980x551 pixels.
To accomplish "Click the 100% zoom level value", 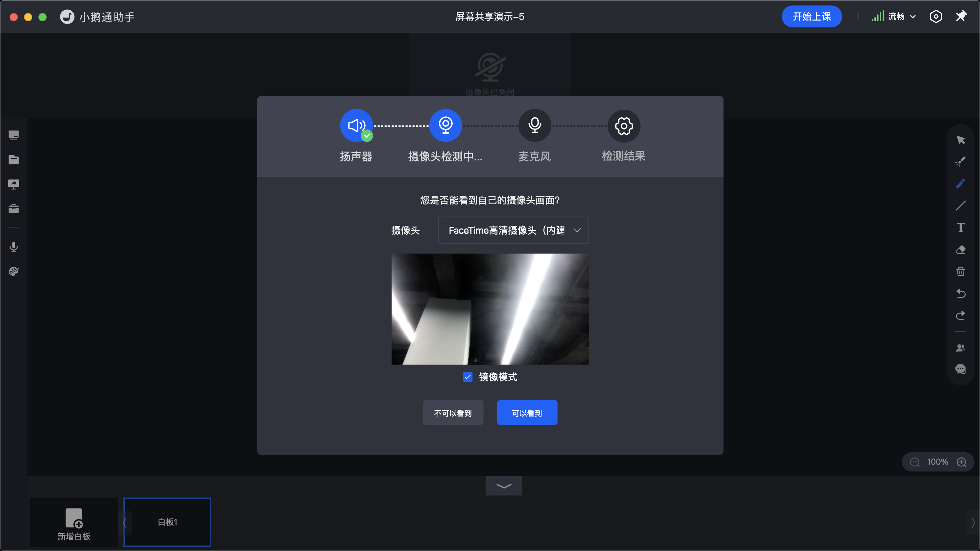I will 938,462.
